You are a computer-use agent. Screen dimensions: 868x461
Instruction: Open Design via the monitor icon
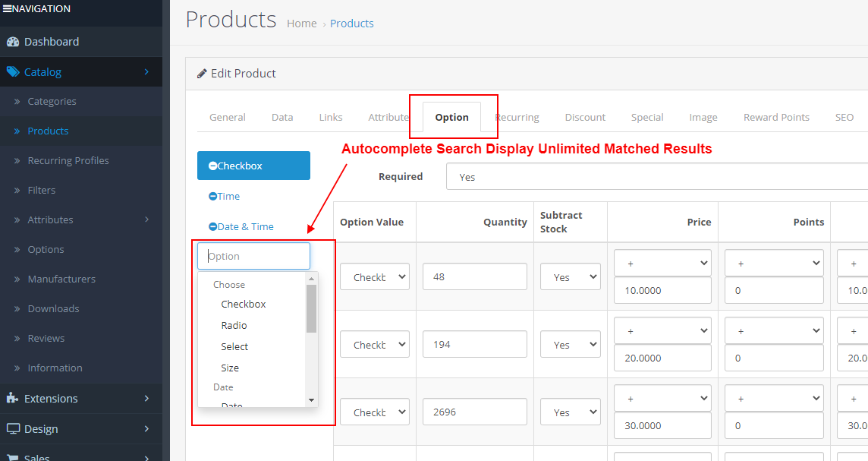pos(13,428)
